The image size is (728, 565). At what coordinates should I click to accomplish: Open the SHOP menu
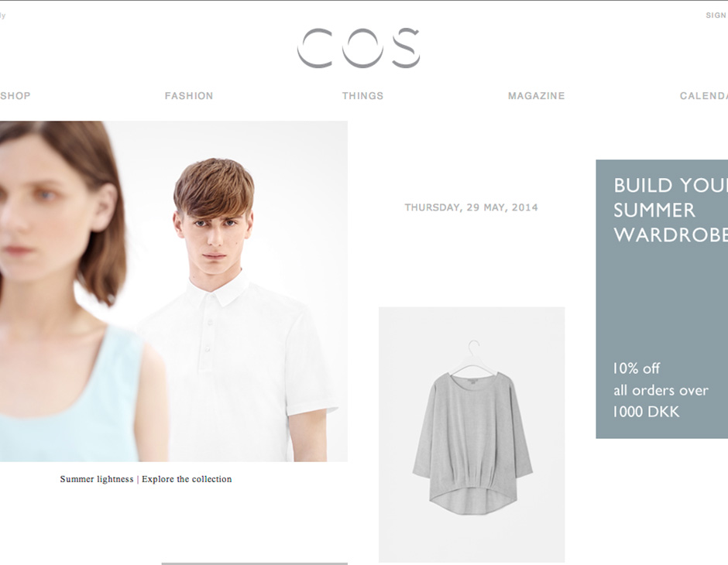15,95
